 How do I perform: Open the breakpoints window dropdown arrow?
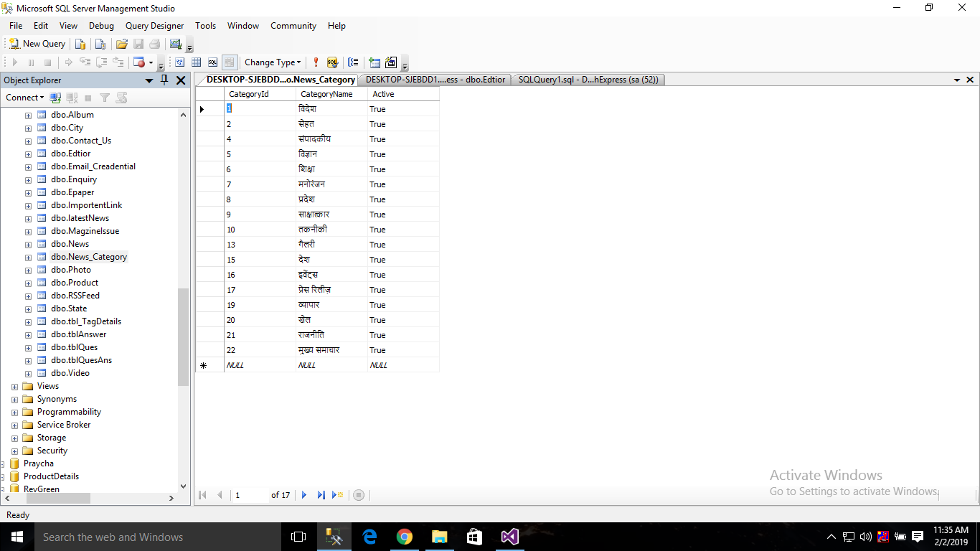(x=151, y=62)
